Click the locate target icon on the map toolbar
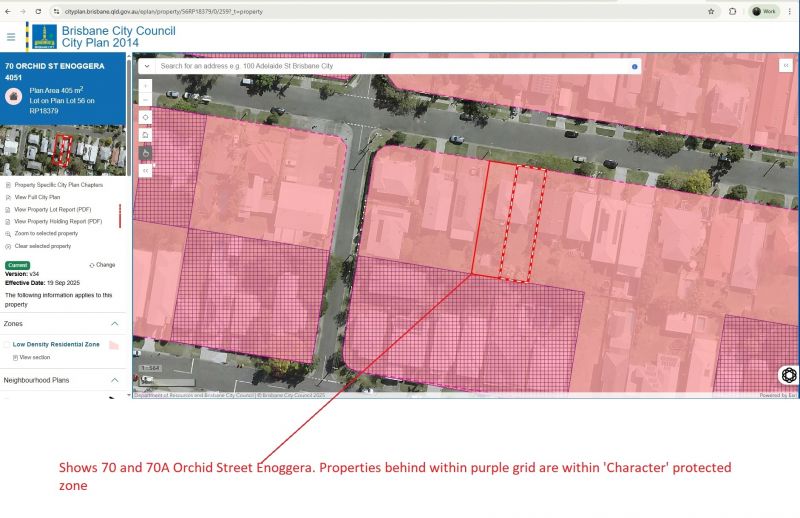This screenshot has width=800, height=518. point(146,117)
